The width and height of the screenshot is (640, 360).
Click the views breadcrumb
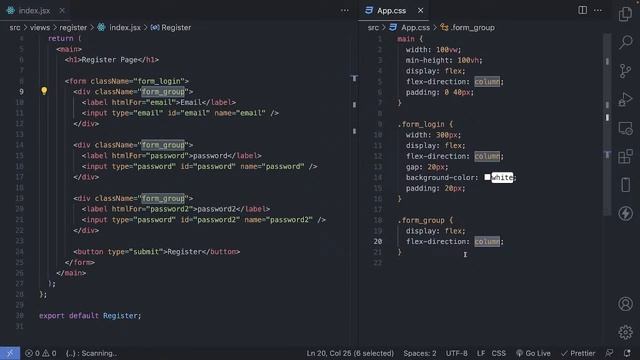point(40,27)
